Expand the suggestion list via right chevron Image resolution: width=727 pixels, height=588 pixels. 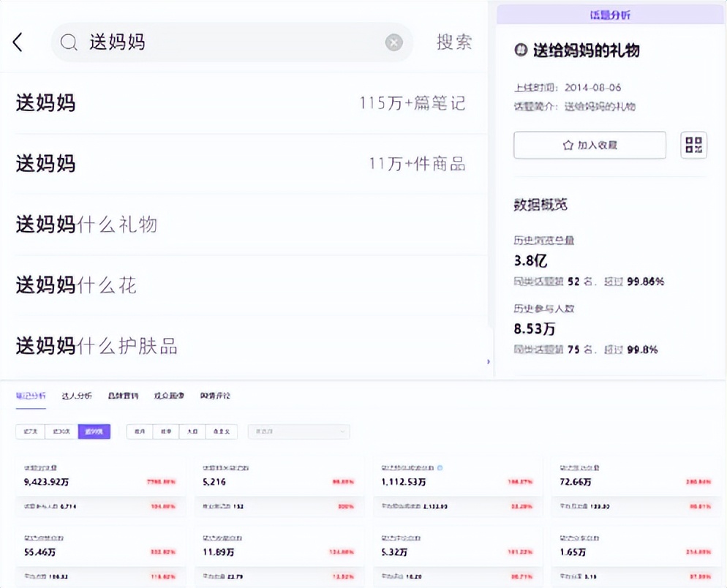click(489, 361)
